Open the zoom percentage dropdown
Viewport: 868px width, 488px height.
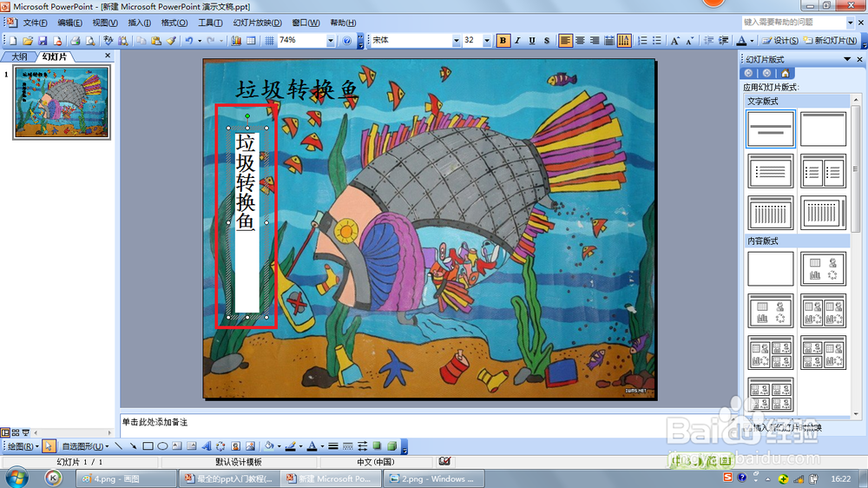pyautogui.click(x=331, y=41)
